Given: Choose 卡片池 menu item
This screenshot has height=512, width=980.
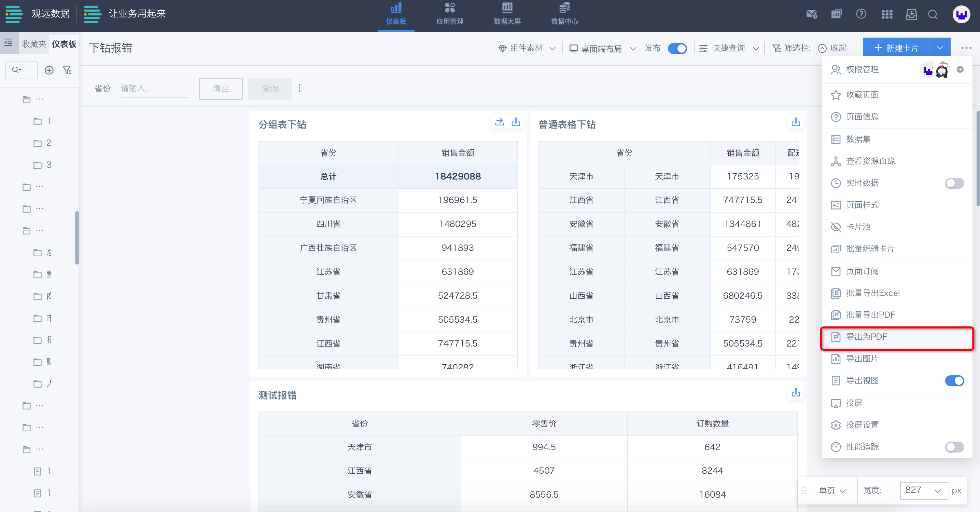Looking at the screenshot, I should [897, 227].
